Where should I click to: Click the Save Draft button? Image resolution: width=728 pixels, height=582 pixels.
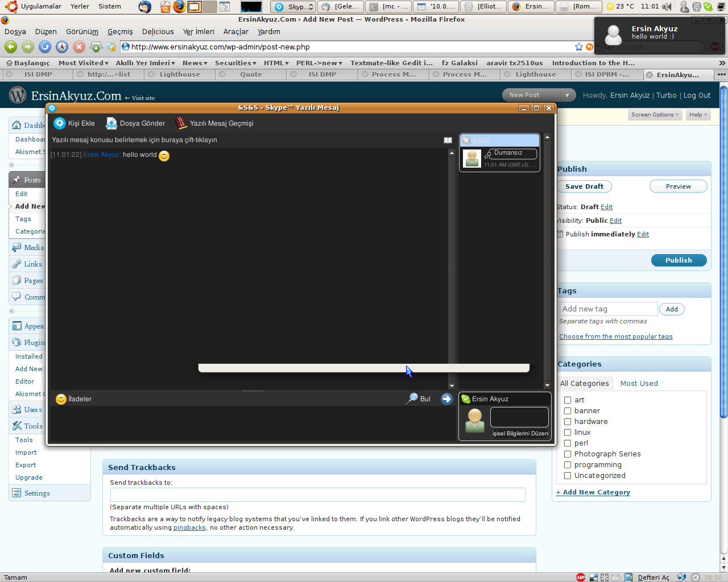click(x=584, y=186)
